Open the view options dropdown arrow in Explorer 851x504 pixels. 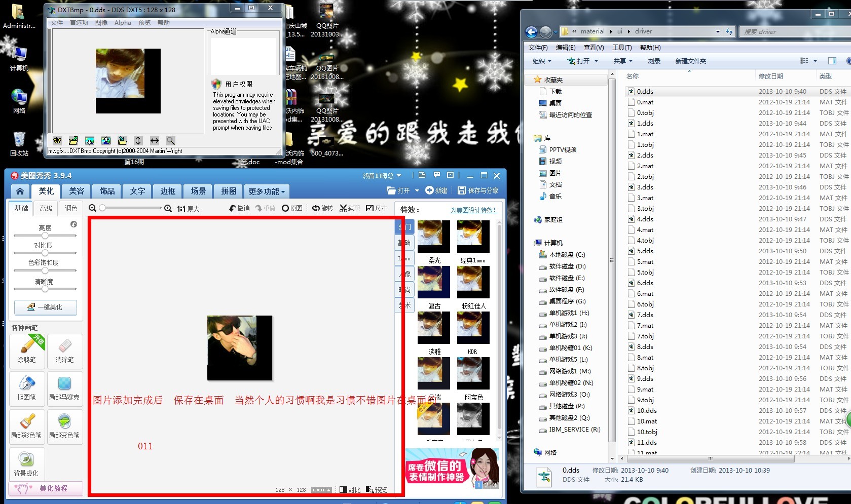(x=815, y=61)
